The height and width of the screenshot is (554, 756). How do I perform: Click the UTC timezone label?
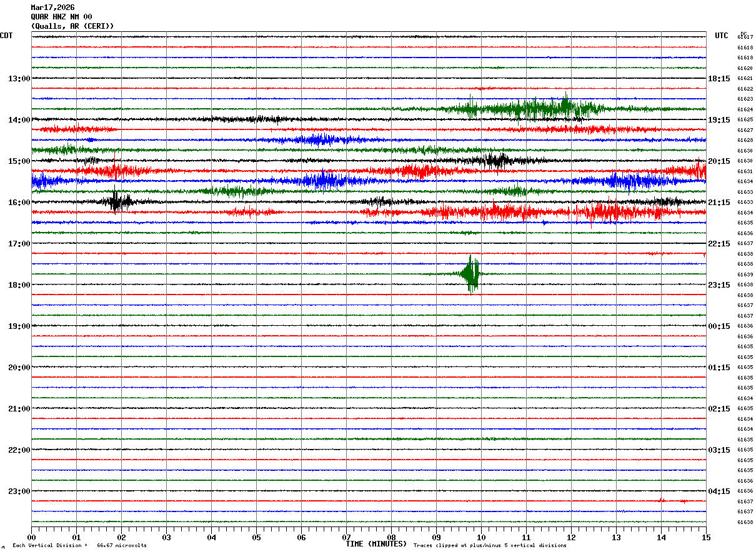coord(722,36)
